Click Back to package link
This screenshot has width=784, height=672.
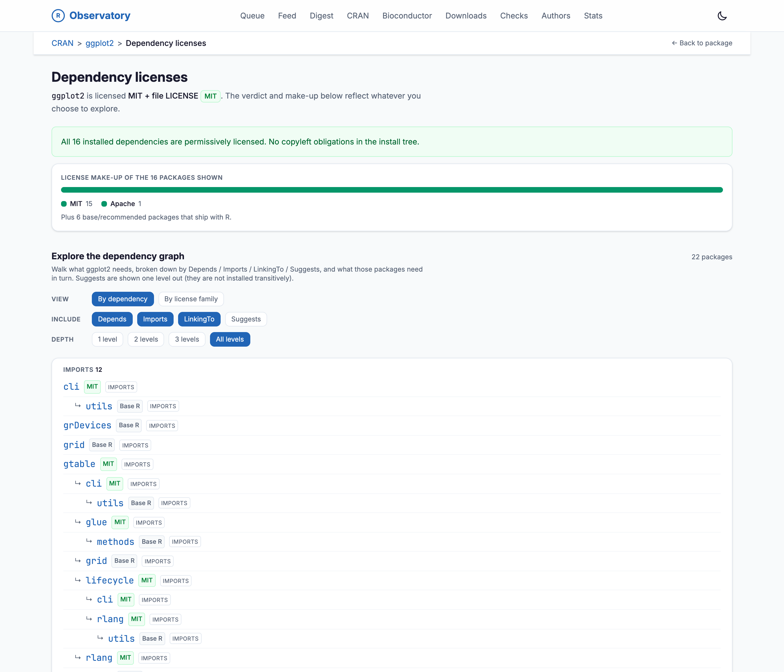coord(702,43)
